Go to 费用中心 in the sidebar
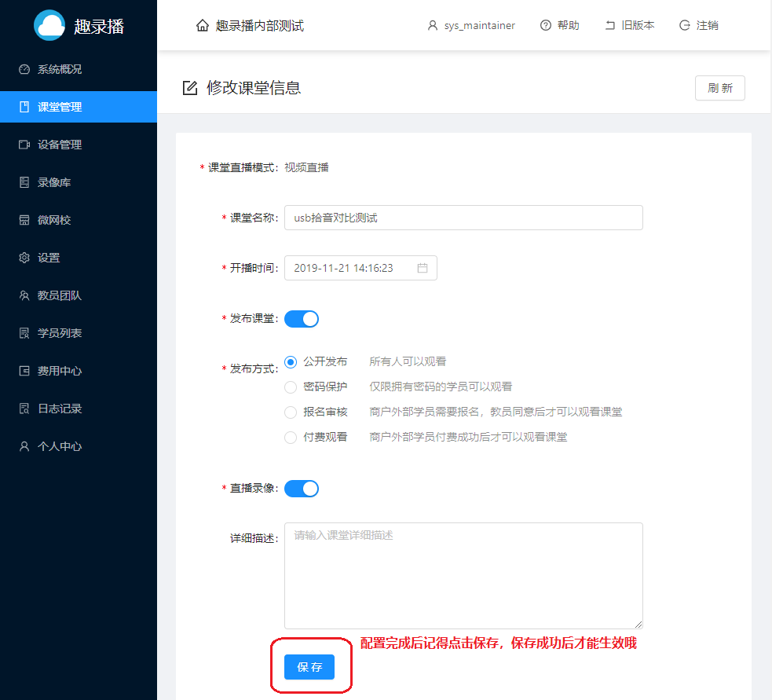Image resolution: width=772 pixels, height=700 pixels. 79,371
